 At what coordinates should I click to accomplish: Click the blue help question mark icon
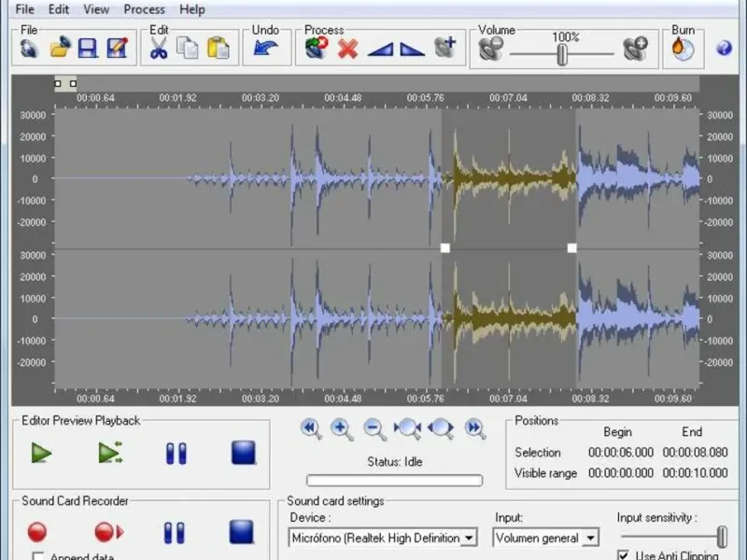[x=723, y=49]
